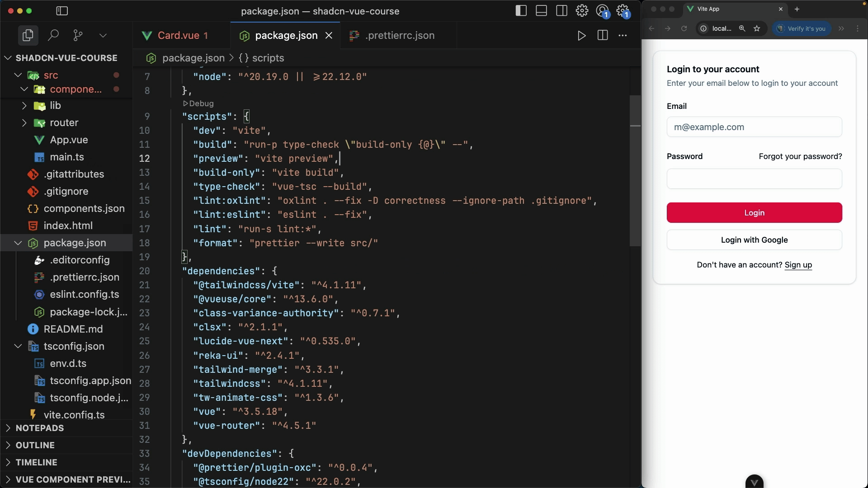
Task: Open .editorconfig file
Action: (x=80, y=260)
